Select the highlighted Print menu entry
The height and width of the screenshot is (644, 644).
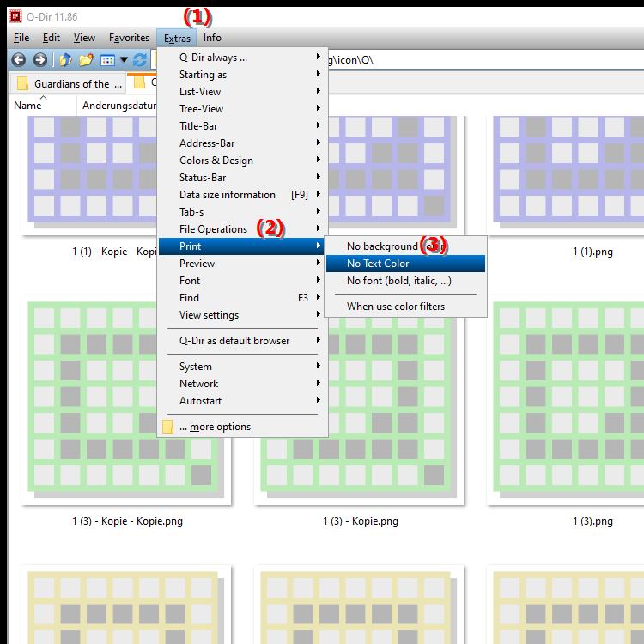tap(242, 246)
